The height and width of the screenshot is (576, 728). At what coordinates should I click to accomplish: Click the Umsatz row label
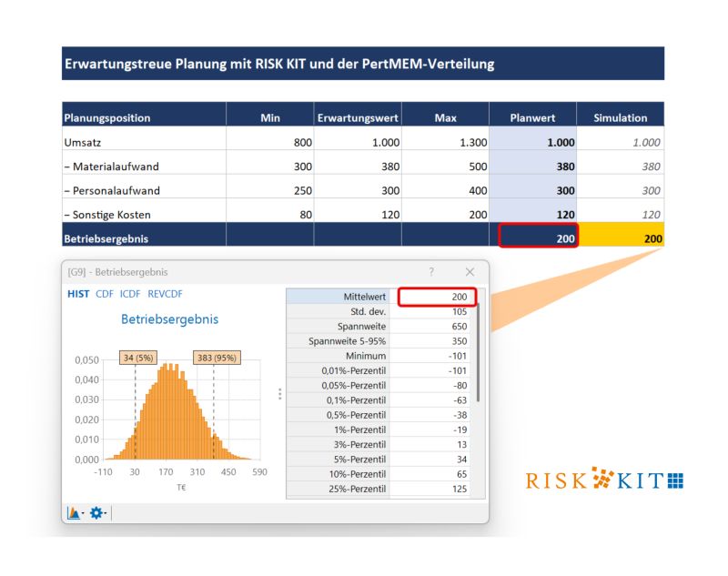click(x=82, y=143)
